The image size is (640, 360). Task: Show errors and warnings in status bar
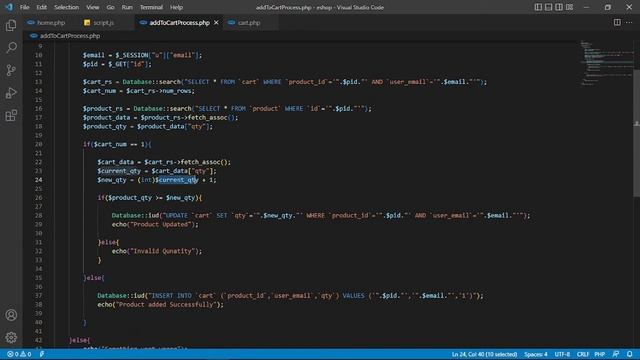coord(19,354)
